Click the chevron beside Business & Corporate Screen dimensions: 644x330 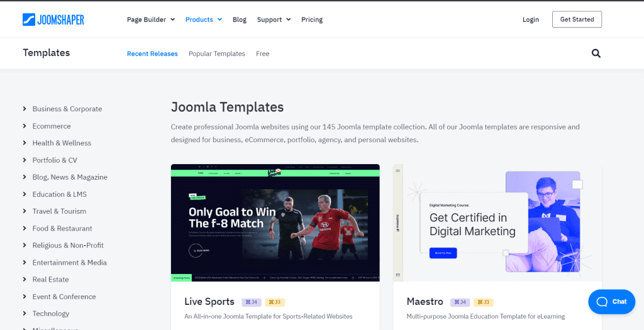point(25,109)
